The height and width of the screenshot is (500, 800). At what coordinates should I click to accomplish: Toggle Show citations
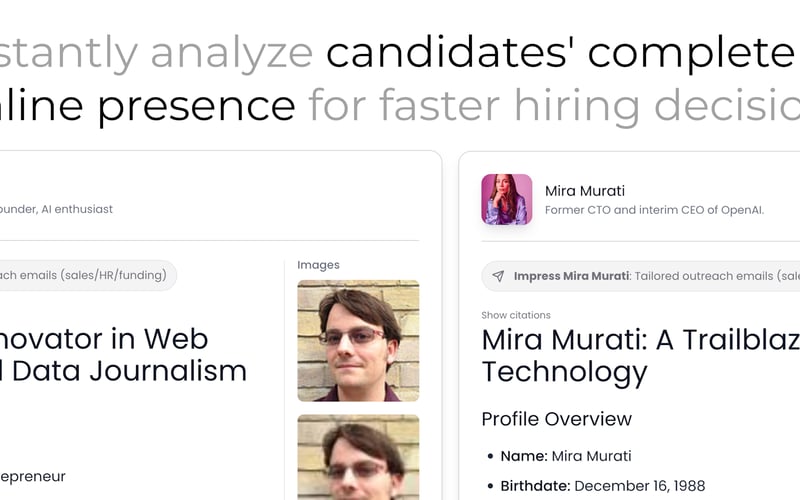[x=516, y=315]
